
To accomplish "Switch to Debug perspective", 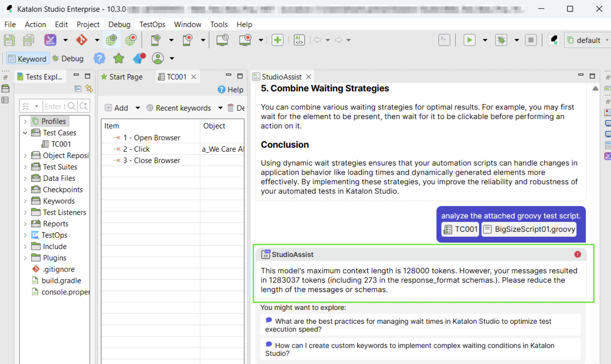I will click(68, 58).
